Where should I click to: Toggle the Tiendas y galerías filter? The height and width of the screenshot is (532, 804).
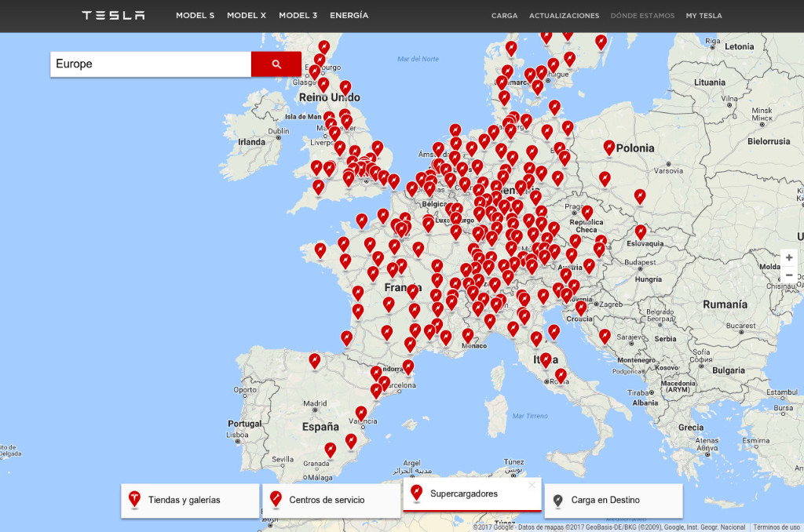190,501
